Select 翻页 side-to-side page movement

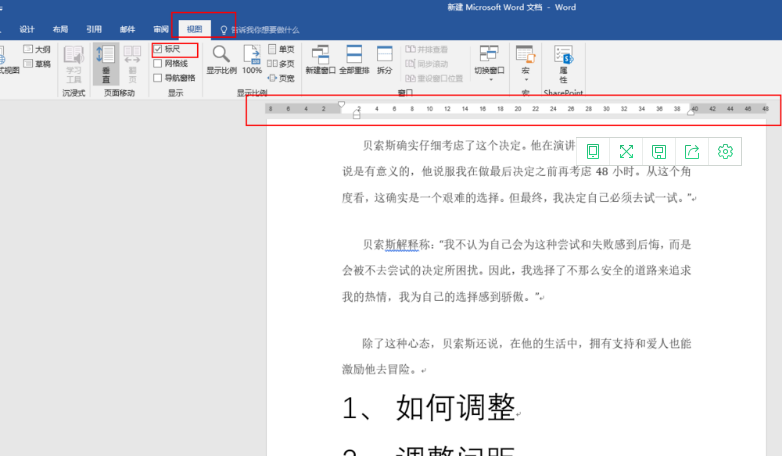(x=132, y=64)
